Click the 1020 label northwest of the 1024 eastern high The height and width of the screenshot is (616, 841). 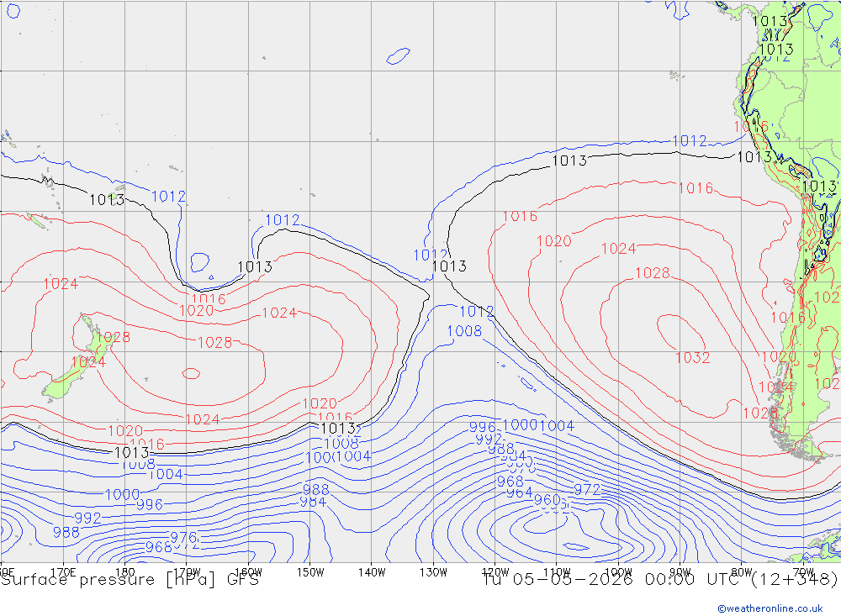tap(554, 241)
